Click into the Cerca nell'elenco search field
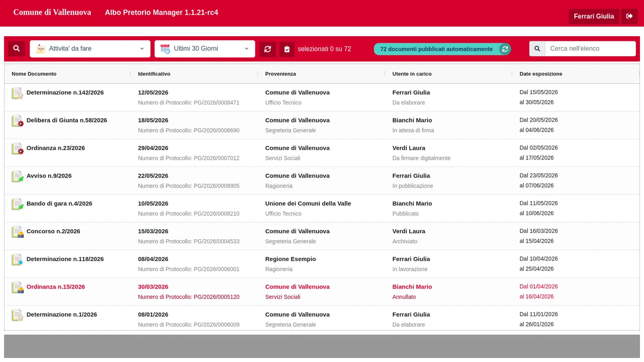Screen dimensions: 644x362 point(590,49)
